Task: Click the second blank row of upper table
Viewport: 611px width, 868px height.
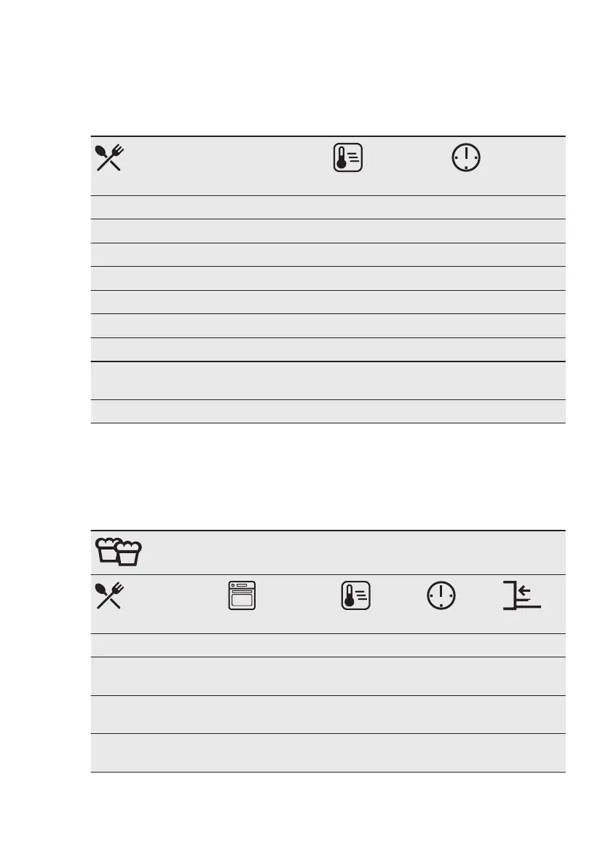Action: (328, 231)
